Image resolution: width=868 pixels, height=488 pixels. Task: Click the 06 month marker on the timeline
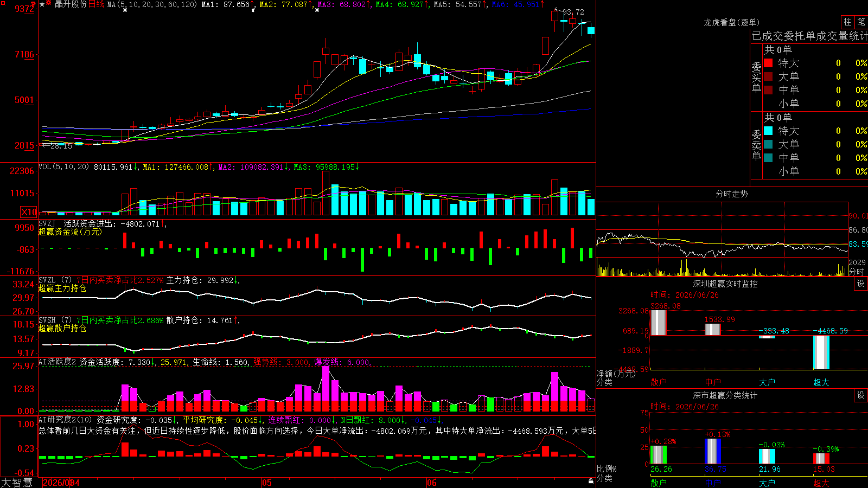[x=432, y=483]
